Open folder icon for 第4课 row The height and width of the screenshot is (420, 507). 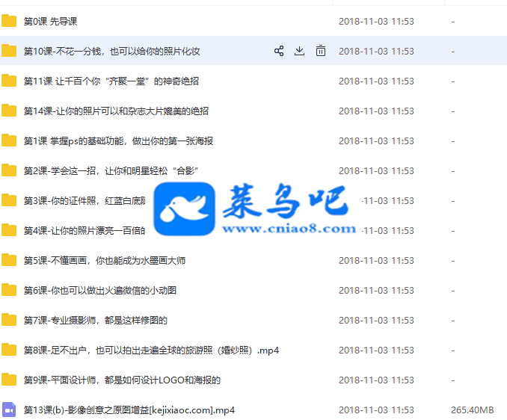pos(9,230)
